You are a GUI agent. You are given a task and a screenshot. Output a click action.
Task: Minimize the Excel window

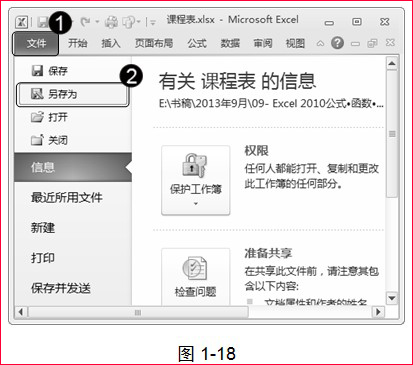329,23
